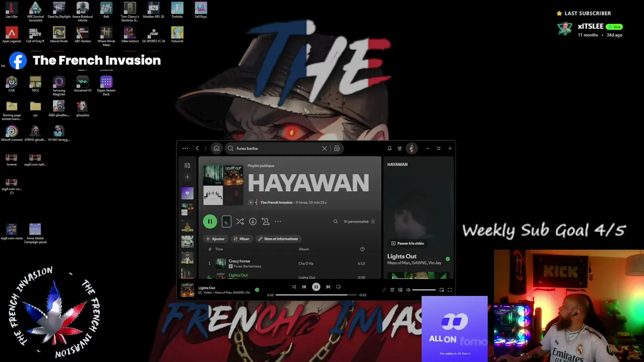
Task: Enter Spotify fullscreen mode
Action: pyautogui.click(x=450, y=290)
